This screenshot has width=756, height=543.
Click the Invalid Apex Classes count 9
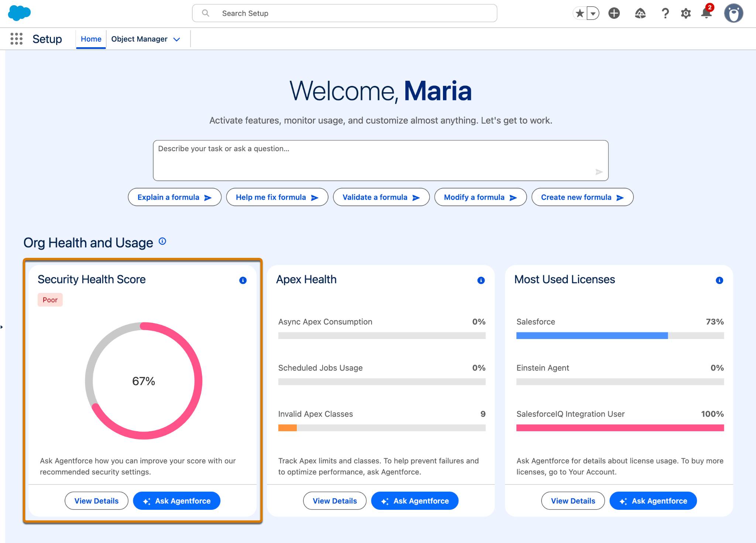click(x=483, y=414)
